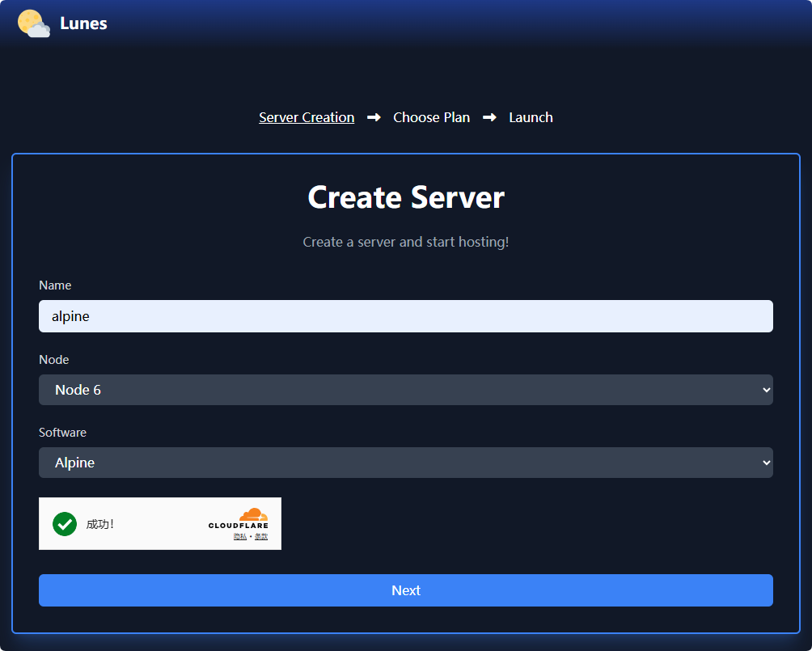Click the 成功! verification status text
Screen dimensions: 812x651
(x=100, y=524)
